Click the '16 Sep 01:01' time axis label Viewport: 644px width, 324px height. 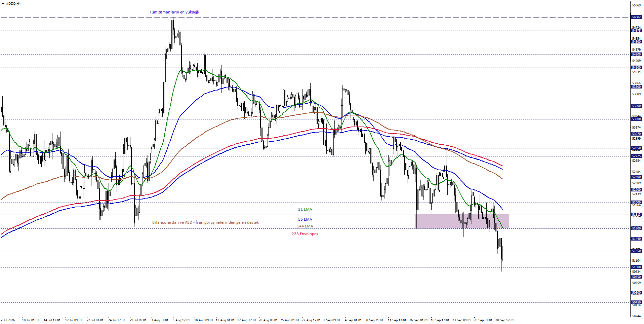[418, 320]
